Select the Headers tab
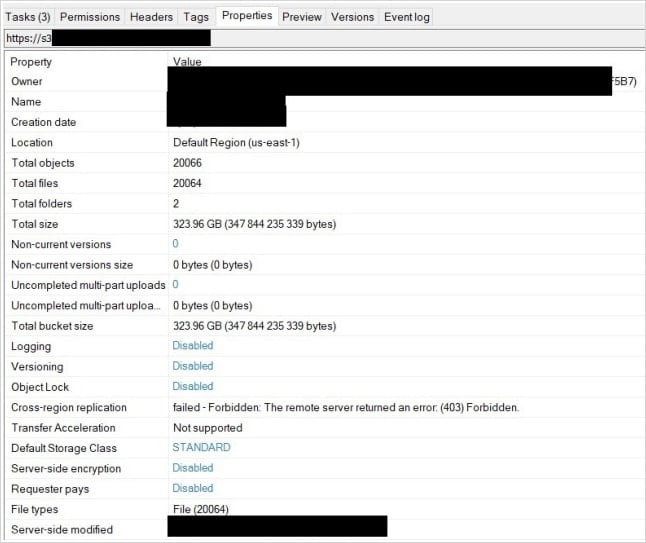The width and height of the screenshot is (646, 543). (151, 17)
